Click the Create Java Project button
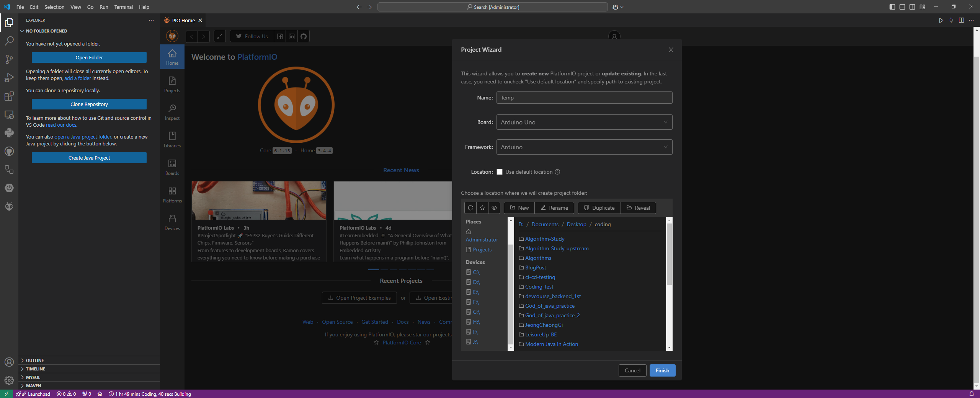980x398 pixels. pyautogui.click(x=89, y=158)
